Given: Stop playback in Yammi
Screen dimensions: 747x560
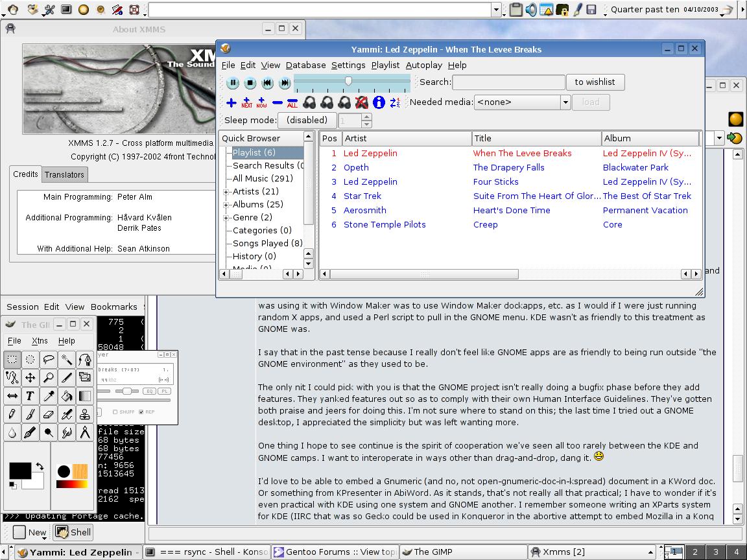Looking at the screenshot, I should [250, 83].
